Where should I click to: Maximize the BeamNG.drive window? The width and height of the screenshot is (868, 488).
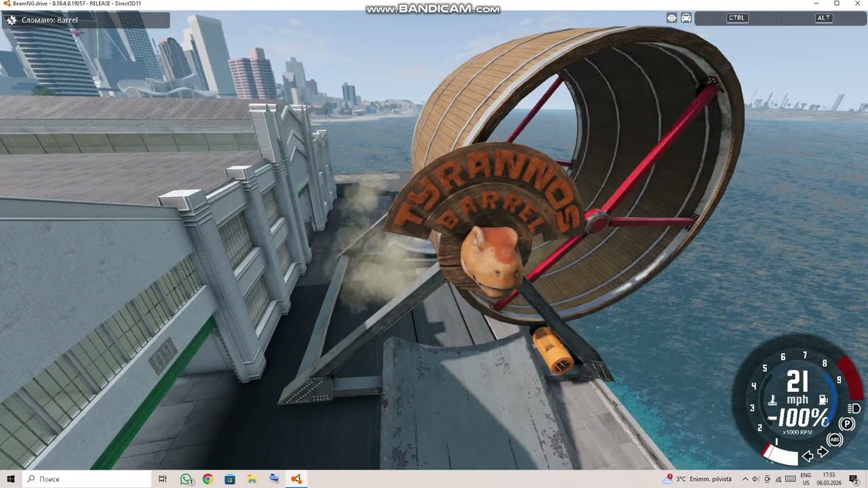click(x=837, y=3)
